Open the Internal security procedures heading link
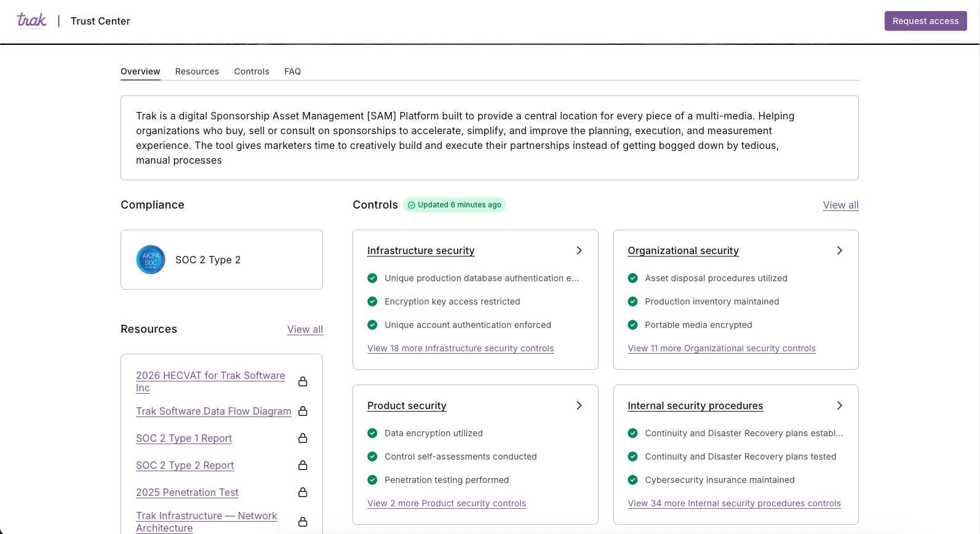This screenshot has height=534, width=980. click(x=696, y=405)
